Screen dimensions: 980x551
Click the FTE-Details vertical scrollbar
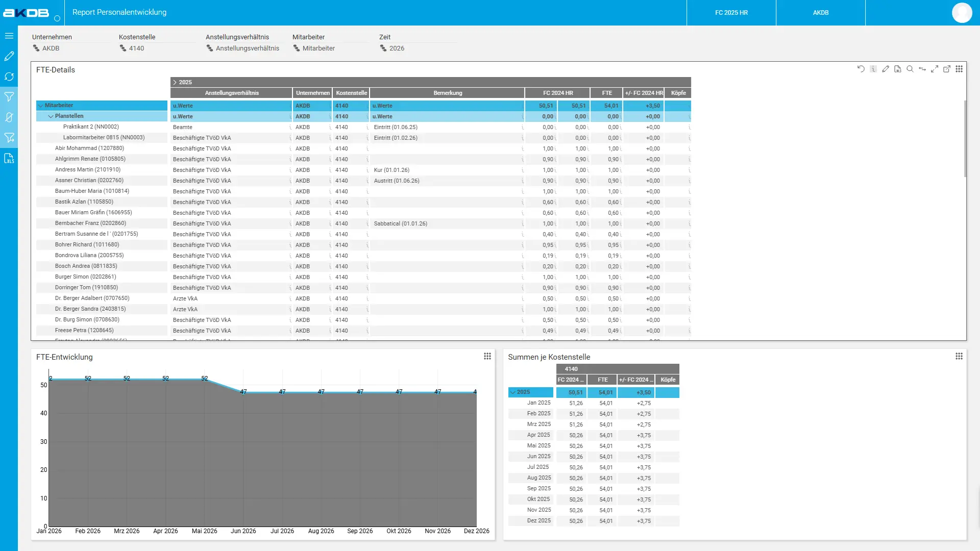click(x=965, y=139)
